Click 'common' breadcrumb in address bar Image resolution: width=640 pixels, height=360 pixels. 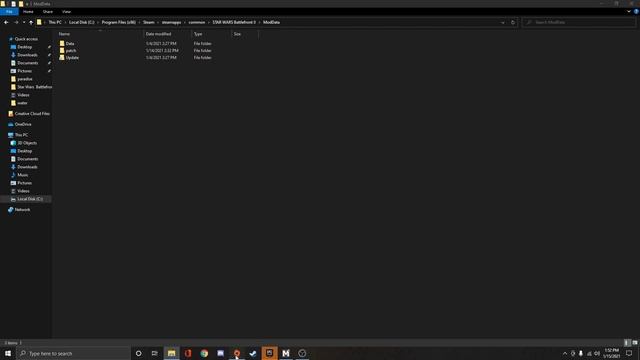tap(197, 22)
